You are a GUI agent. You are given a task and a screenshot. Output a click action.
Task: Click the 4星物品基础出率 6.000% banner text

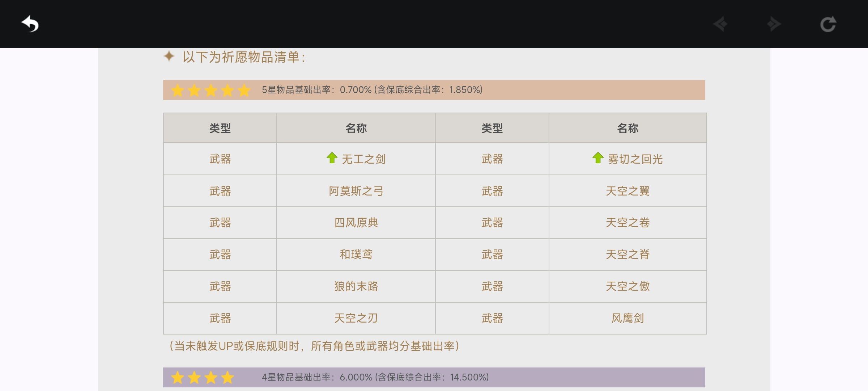[x=375, y=377]
